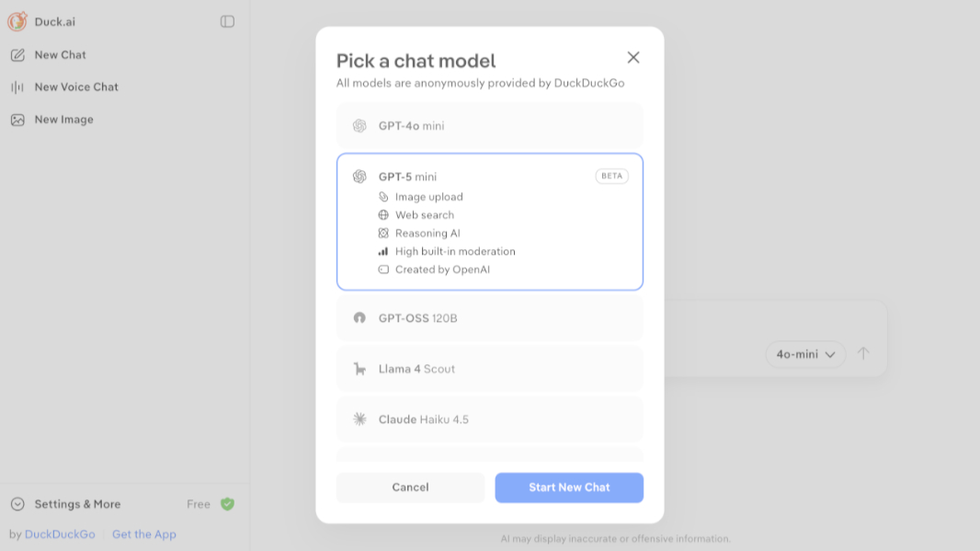
Task: Open the Get the App link
Action: 143,534
